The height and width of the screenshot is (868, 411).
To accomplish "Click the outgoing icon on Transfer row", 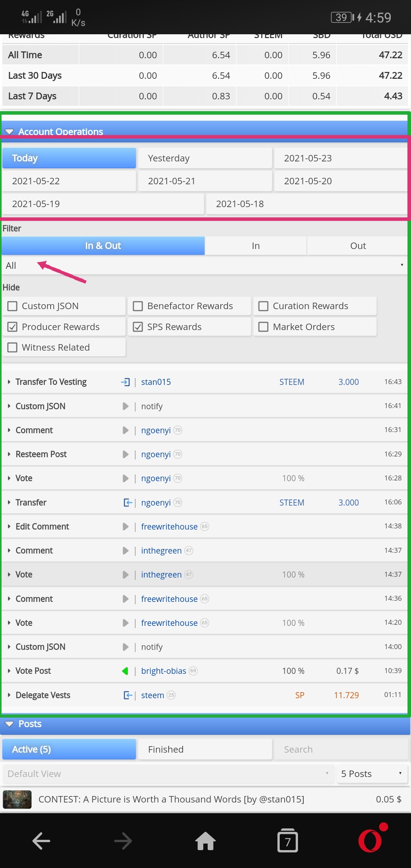I will 128,503.
